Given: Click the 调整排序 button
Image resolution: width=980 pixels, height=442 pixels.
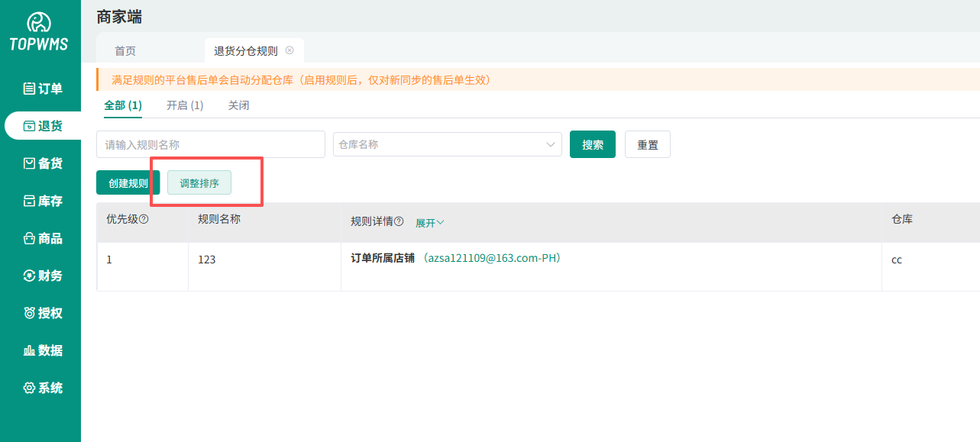Looking at the screenshot, I should point(199,183).
